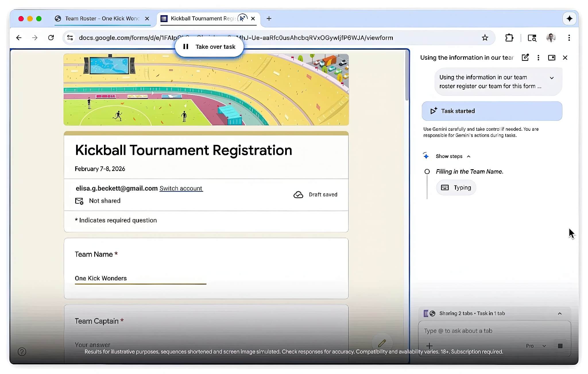Click the site information icon in address bar

point(70,38)
